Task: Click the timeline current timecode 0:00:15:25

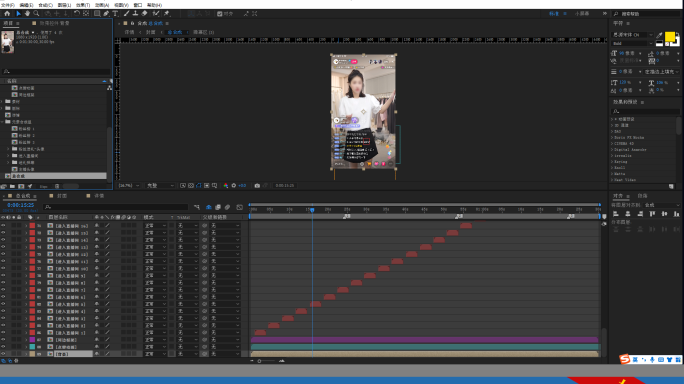Action: [21, 205]
